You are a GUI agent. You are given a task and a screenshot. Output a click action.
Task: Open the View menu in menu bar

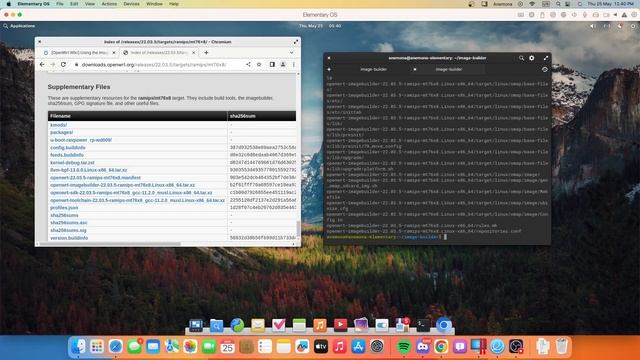coord(89,4)
